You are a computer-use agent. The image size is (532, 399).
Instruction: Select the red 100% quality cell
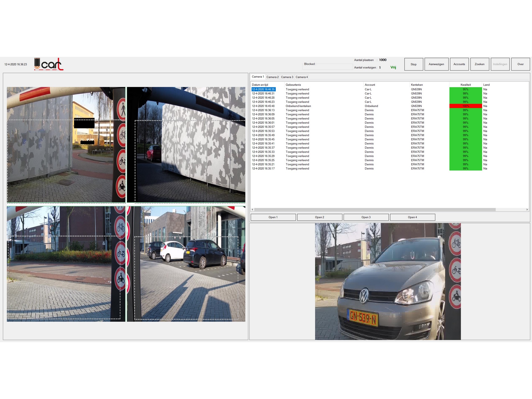click(465, 106)
